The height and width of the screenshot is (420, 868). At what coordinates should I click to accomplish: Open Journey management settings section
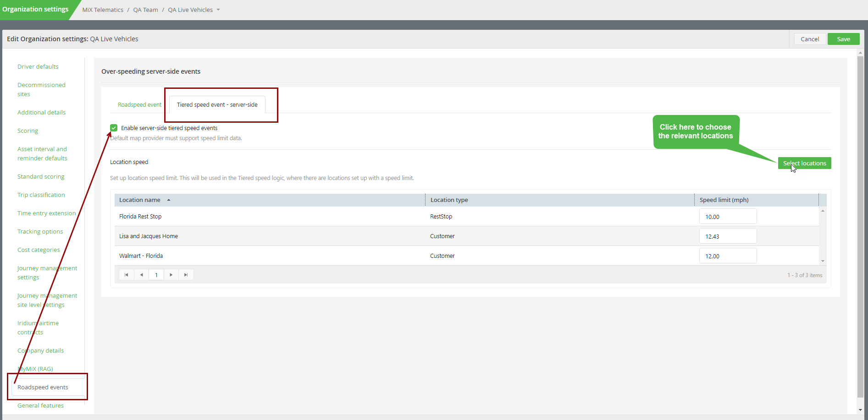click(x=47, y=273)
